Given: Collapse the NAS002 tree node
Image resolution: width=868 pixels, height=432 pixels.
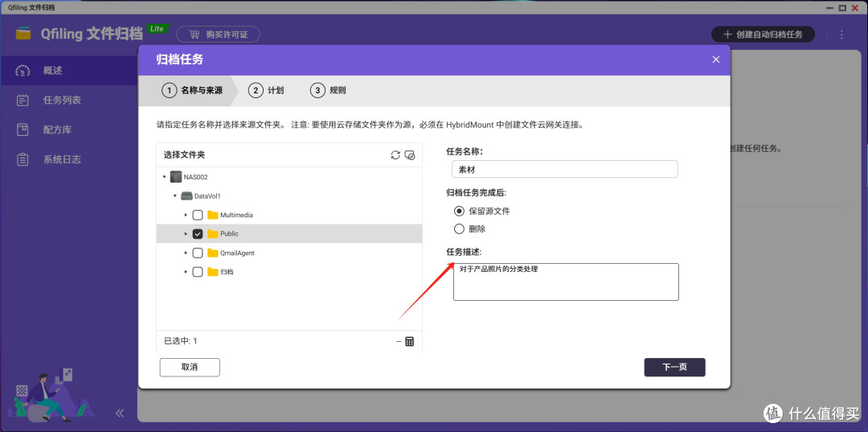Looking at the screenshot, I should [165, 177].
